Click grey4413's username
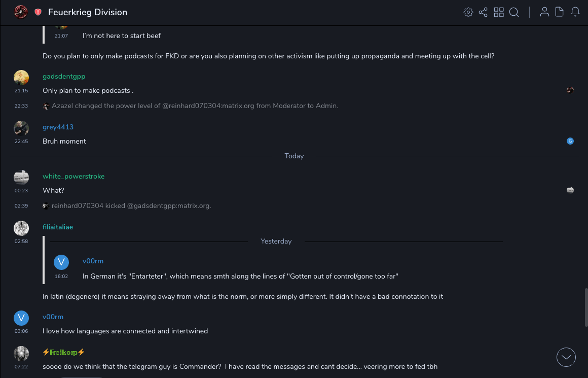This screenshot has width=588, height=378. [x=58, y=127]
